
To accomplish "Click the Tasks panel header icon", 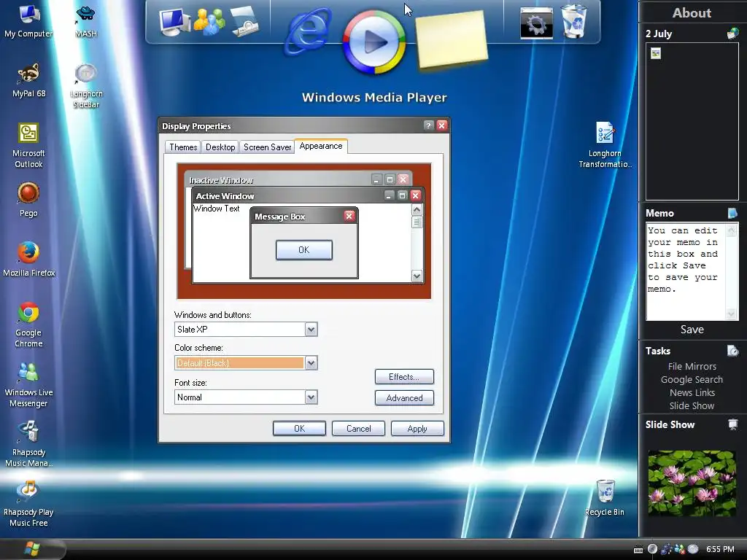I will coord(732,351).
